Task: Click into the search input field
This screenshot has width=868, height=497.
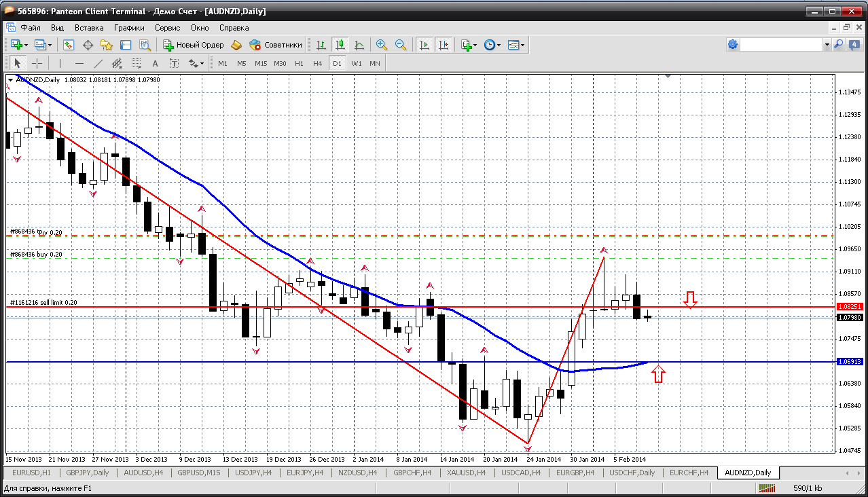Action: point(782,45)
